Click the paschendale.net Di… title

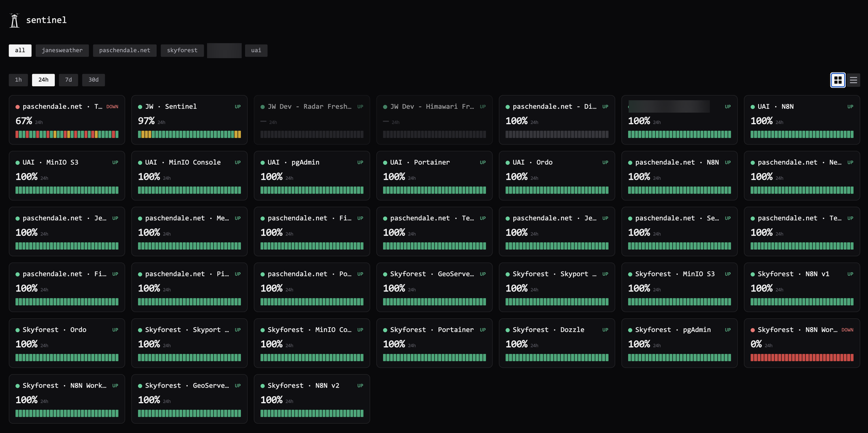tap(554, 106)
